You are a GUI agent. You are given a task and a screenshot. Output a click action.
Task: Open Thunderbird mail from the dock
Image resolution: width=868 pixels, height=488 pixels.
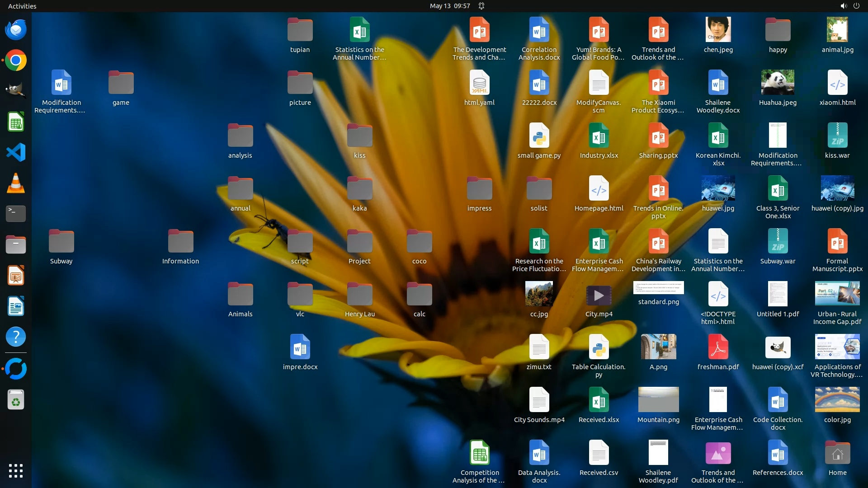click(16, 30)
